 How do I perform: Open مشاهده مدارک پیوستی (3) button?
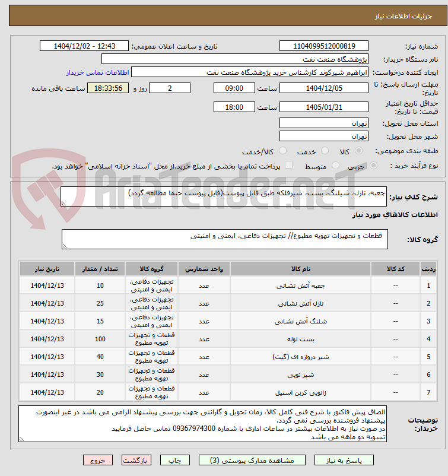tap(252, 460)
